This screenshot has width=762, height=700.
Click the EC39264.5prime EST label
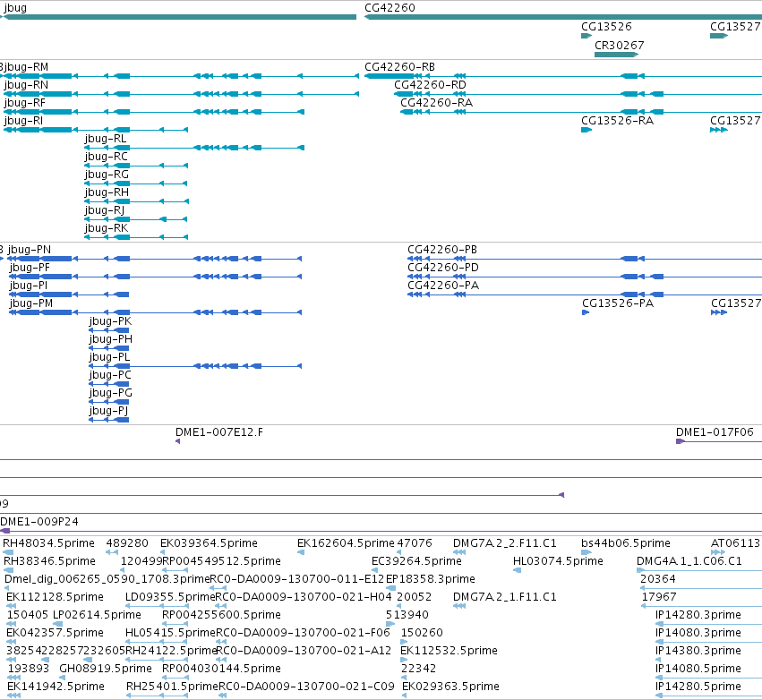click(x=416, y=560)
